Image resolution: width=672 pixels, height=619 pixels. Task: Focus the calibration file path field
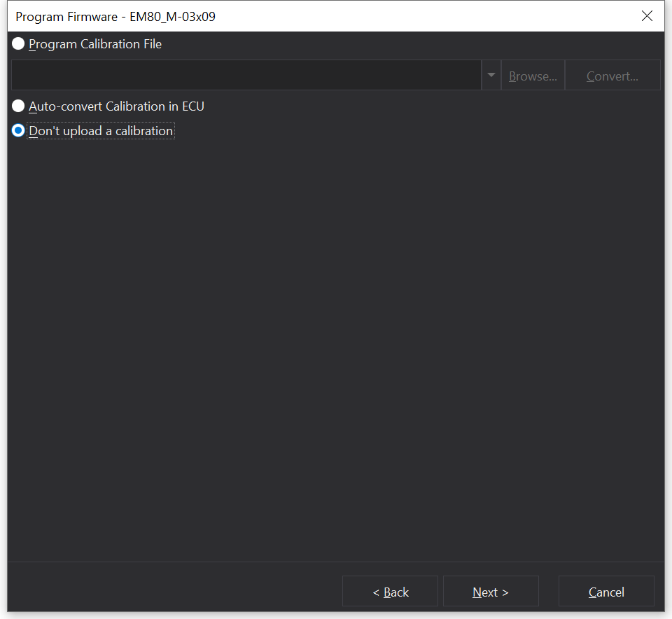point(245,76)
